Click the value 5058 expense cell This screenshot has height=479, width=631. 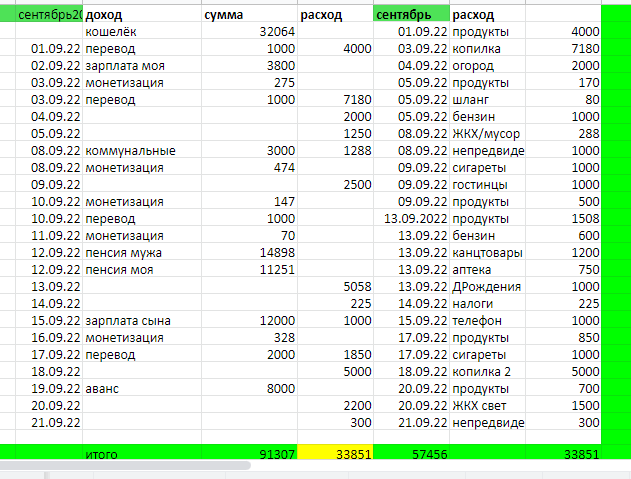pyautogui.click(x=335, y=287)
